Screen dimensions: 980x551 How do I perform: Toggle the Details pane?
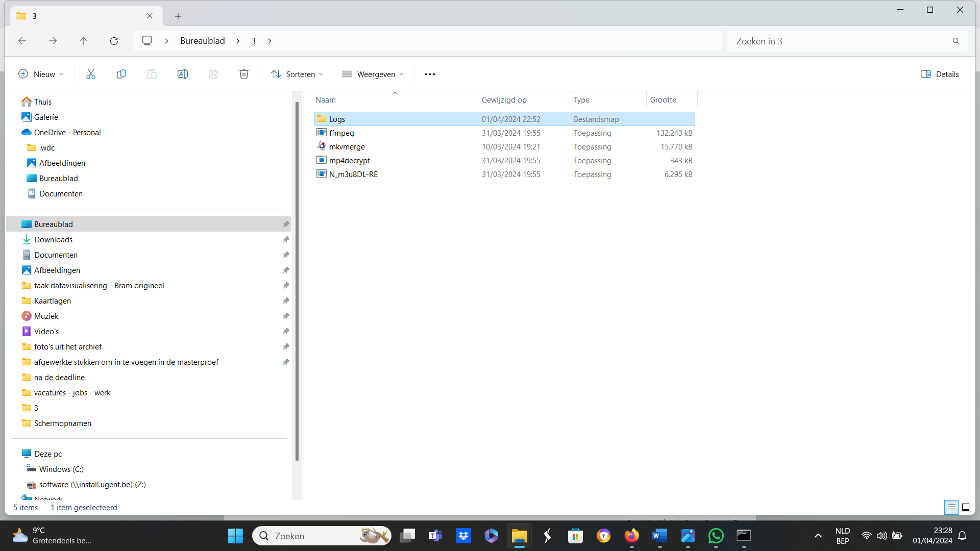940,74
